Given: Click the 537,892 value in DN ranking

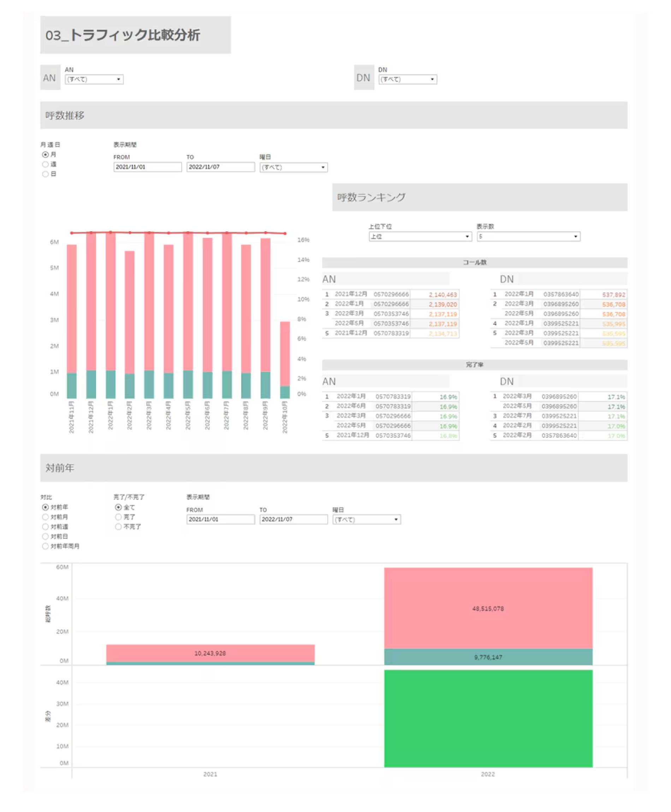Looking at the screenshot, I should click(x=613, y=295).
